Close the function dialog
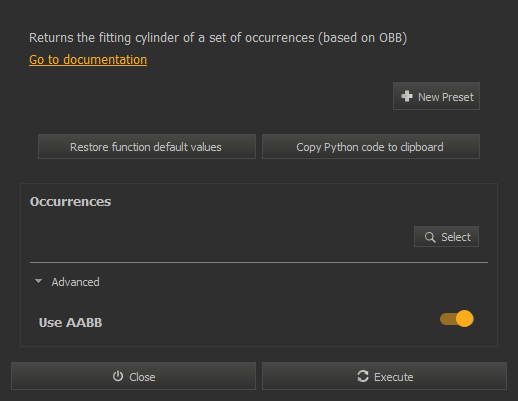The height and width of the screenshot is (401, 518). [x=133, y=376]
